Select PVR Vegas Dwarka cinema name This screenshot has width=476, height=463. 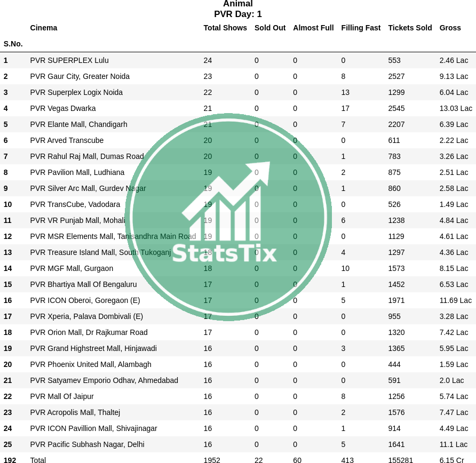coord(63,108)
